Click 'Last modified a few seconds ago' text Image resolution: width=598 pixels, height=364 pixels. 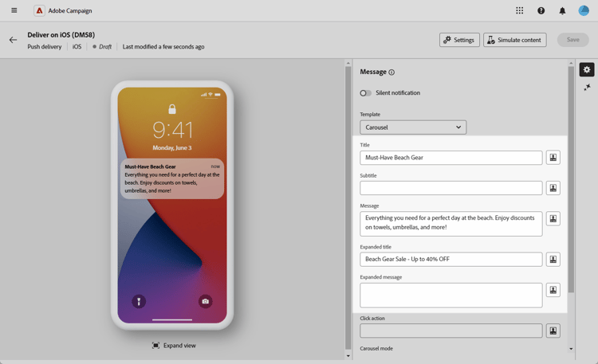point(163,46)
